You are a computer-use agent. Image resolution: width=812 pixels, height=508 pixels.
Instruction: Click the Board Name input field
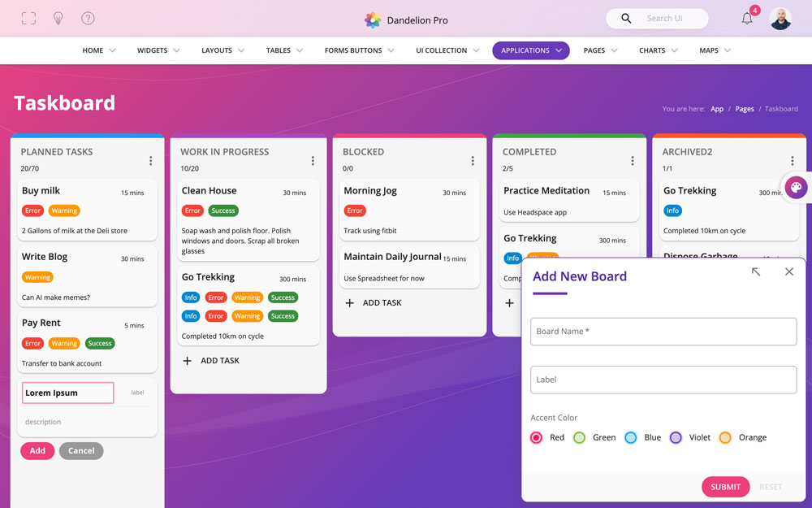coord(663,332)
